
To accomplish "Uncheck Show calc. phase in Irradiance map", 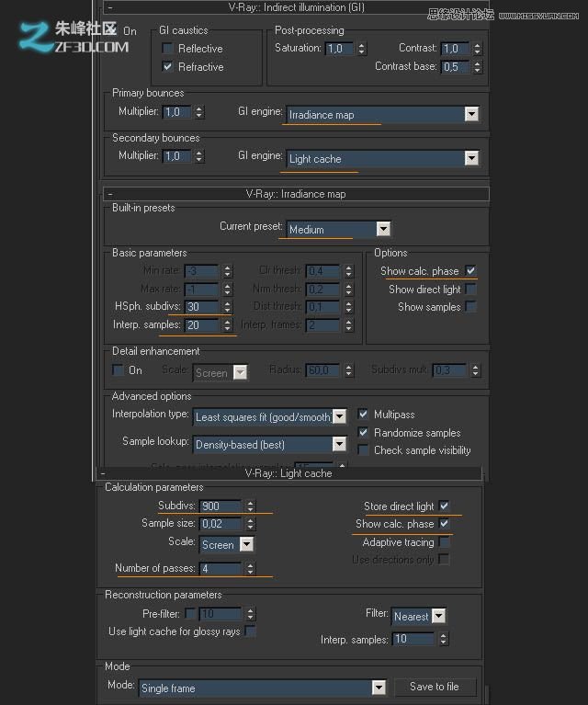I will point(470,271).
